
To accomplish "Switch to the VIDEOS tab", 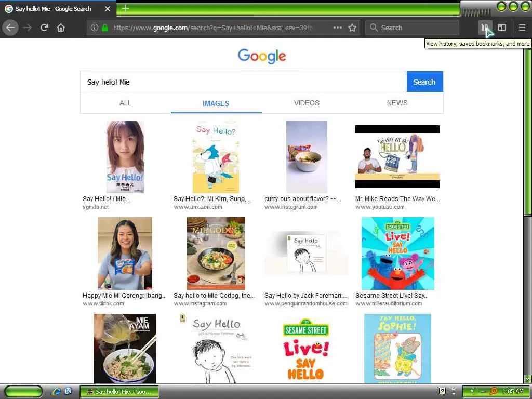I will coord(307,103).
